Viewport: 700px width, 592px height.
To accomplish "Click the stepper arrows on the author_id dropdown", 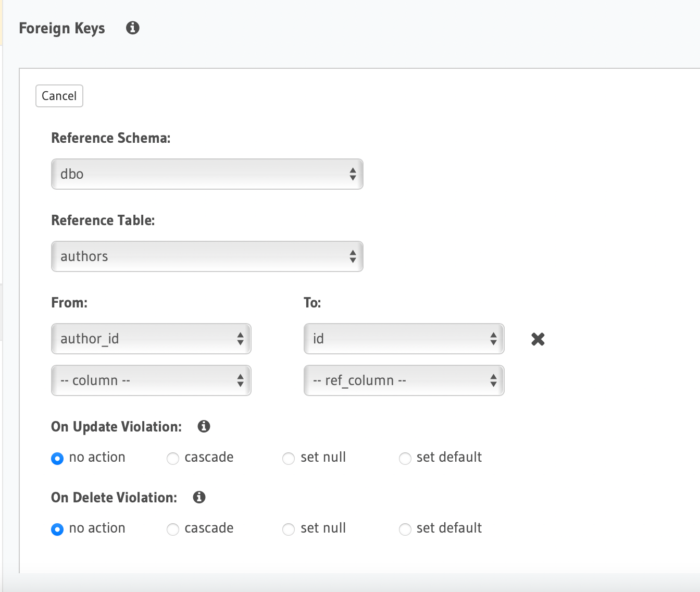I will pyautogui.click(x=240, y=339).
